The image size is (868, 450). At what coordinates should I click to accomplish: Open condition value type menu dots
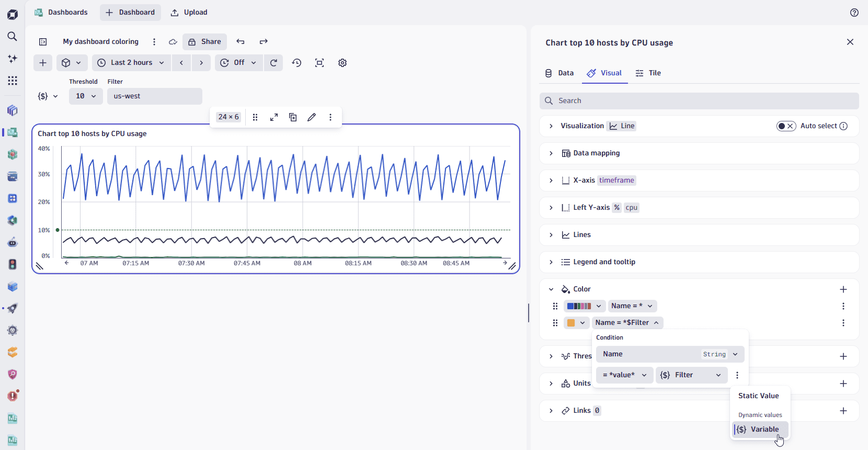pos(737,375)
